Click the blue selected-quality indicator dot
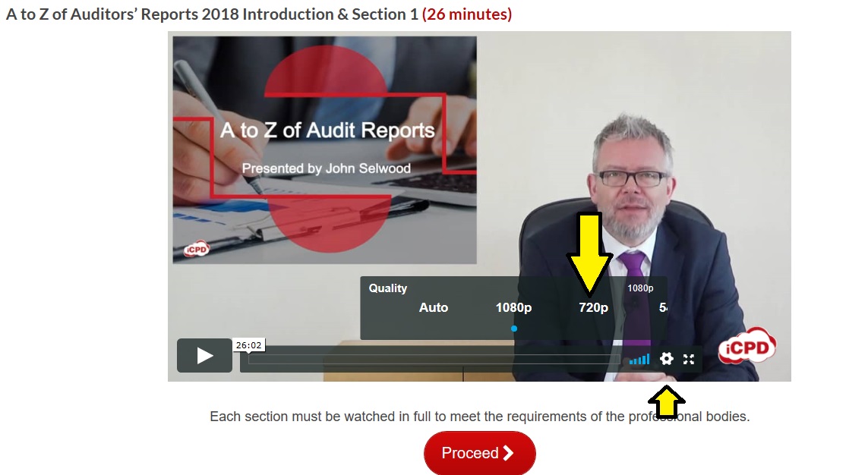Viewport: 868px width, 475px height. point(514,329)
